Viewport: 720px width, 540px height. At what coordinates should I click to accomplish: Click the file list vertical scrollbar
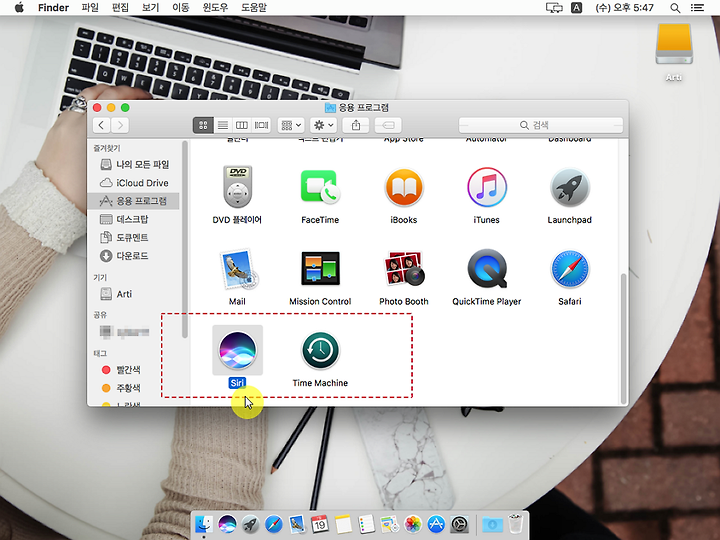tap(624, 338)
